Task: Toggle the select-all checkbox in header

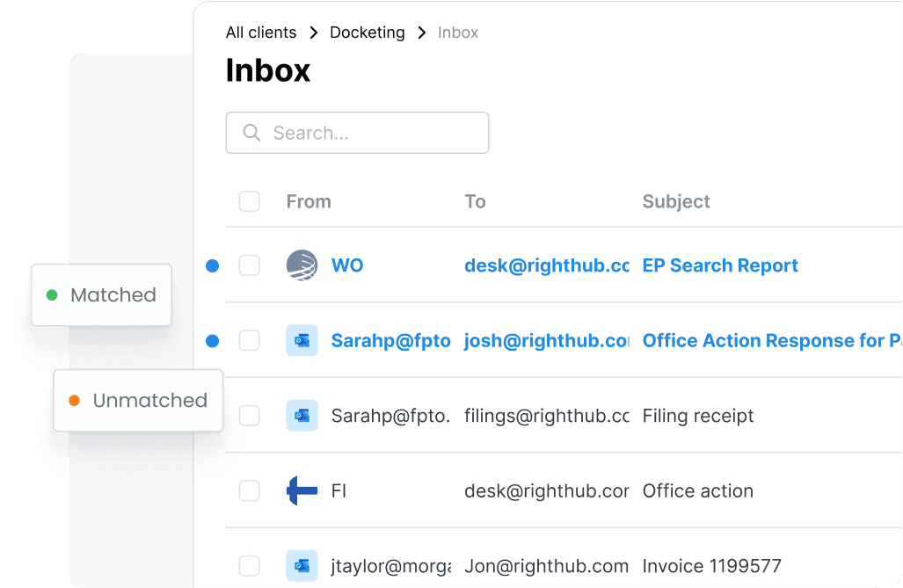Action: click(x=250, y=201)
